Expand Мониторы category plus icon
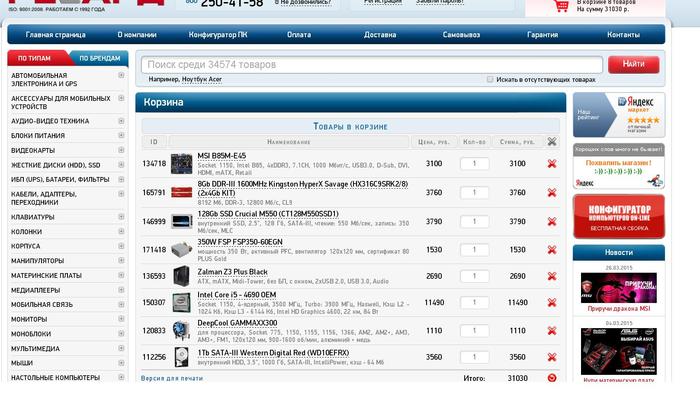Screen dimensions: 700x403 pyautogui.click(x=121, y=319)
